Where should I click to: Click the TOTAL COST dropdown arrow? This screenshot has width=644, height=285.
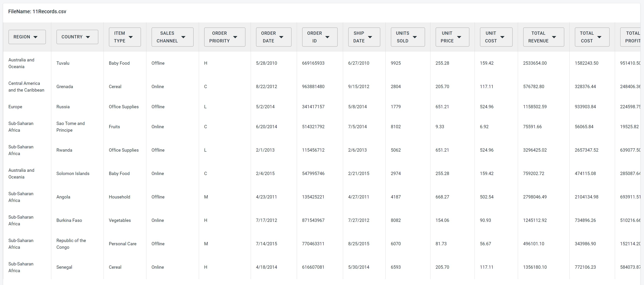pos(599,37)
